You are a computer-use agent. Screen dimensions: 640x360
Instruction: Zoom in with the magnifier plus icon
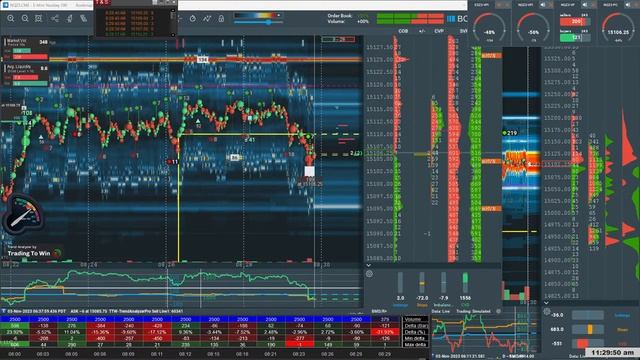pos(11,18)
